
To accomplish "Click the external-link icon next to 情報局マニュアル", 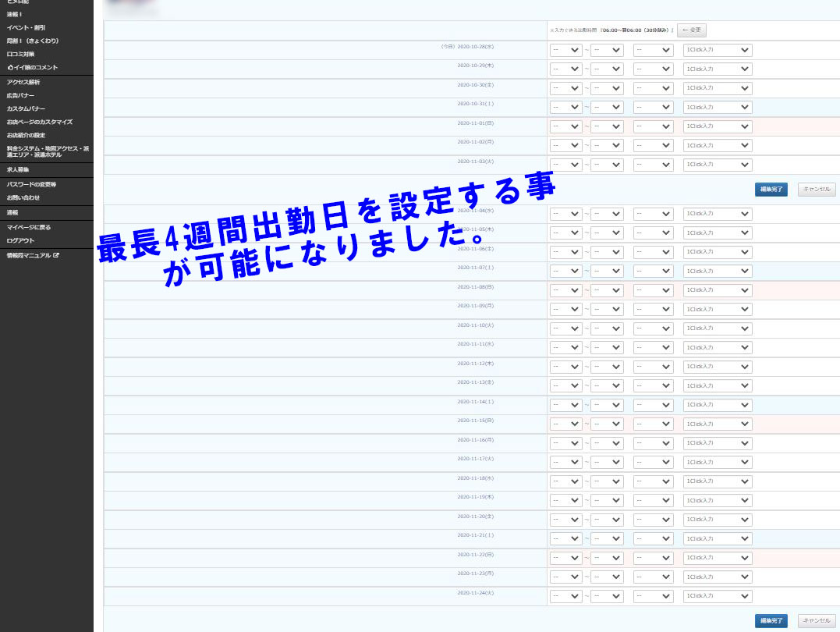I will 56,256.
